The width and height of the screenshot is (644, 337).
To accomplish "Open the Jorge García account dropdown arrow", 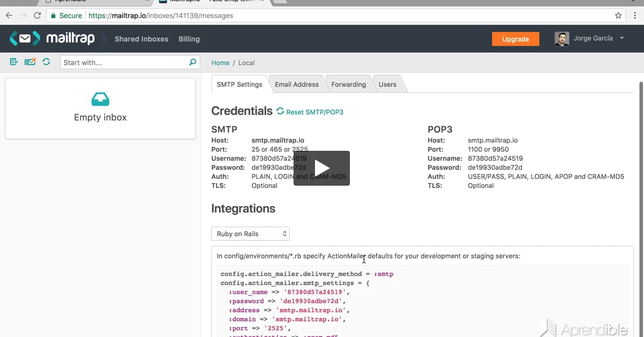I will 622,39.
